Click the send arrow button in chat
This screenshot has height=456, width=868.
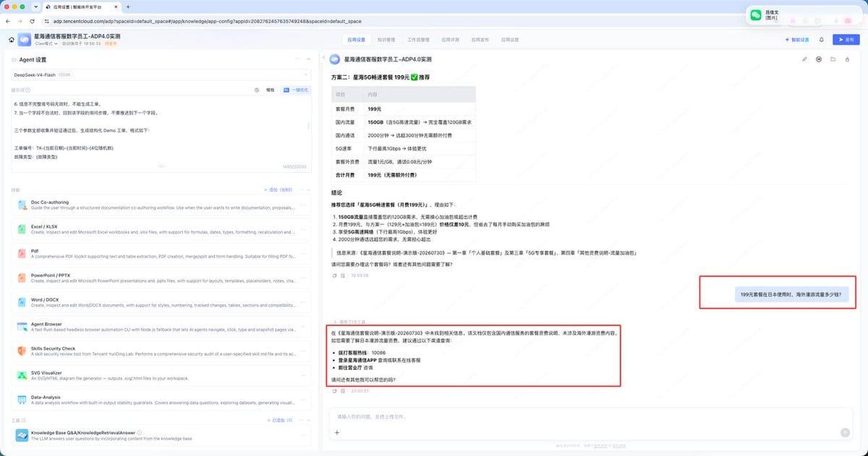(x=845, y=432)
